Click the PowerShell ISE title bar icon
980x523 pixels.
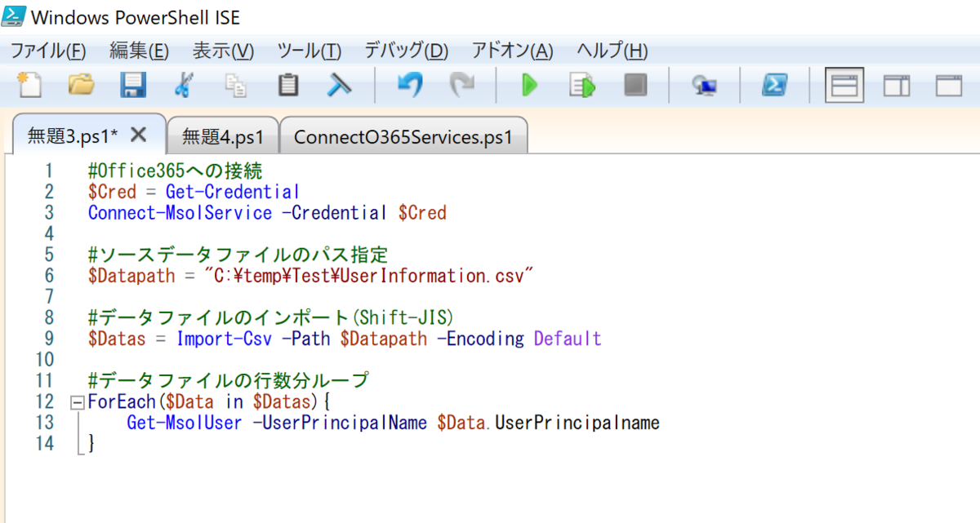pyautogui.click(x=12, y=16)
